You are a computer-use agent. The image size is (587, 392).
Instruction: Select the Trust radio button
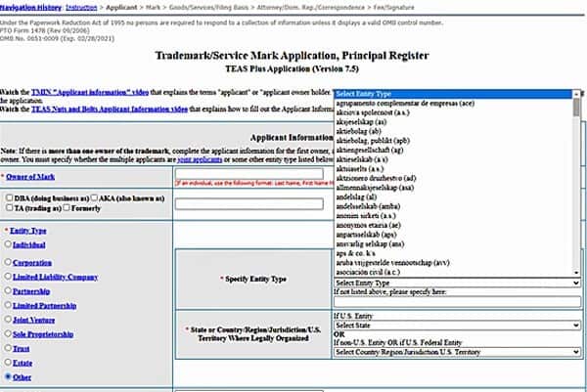click(x=8, y=348)
